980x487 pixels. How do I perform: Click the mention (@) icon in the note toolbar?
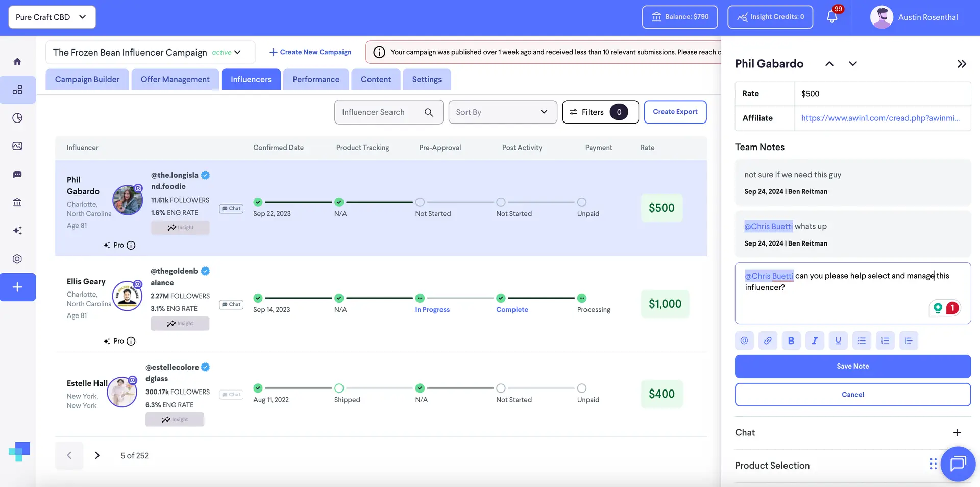click(744, 340)
